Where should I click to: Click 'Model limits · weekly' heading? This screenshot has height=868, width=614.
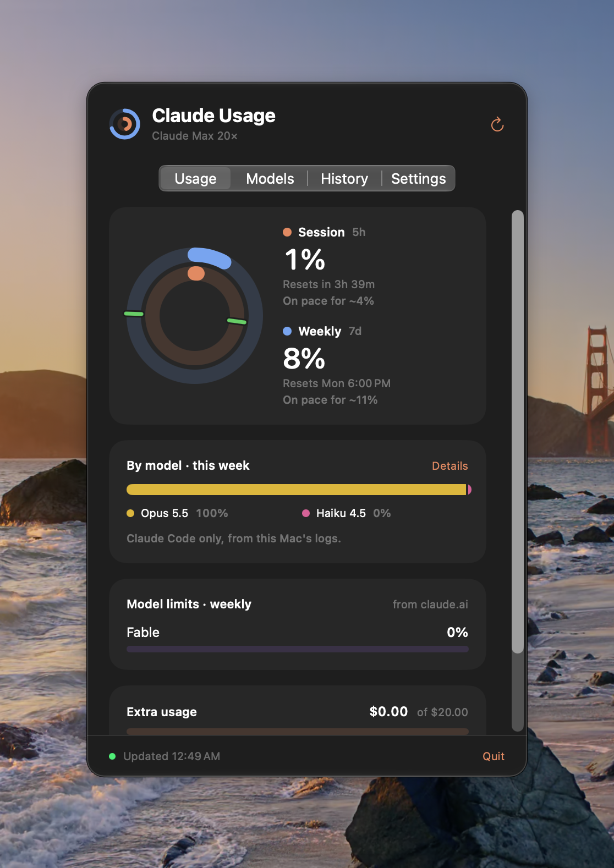(189, 604)
